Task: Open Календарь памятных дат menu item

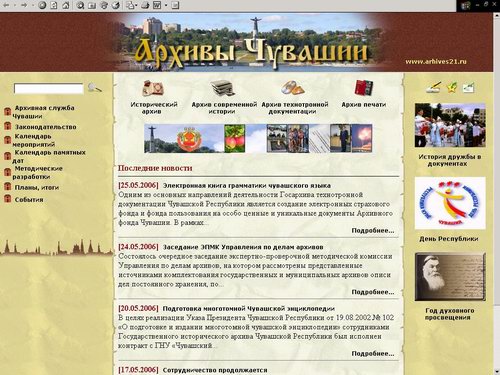Action: [49, 156]
